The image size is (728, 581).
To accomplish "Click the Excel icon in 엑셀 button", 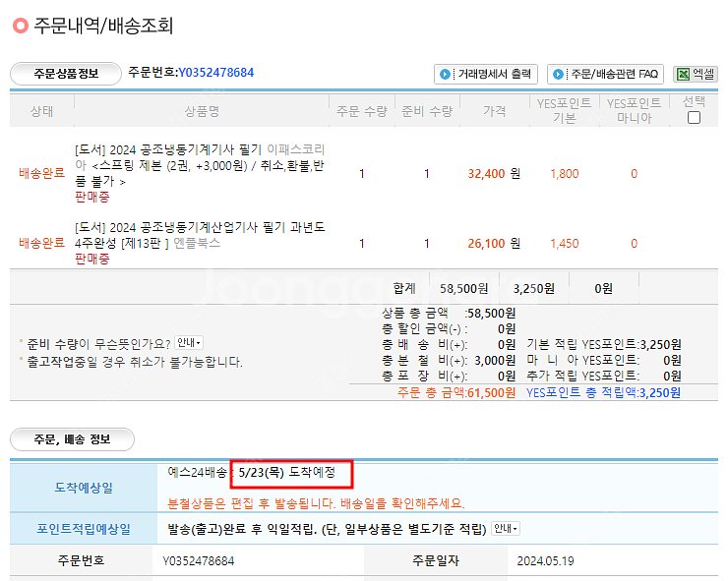I will pos(683,75).
